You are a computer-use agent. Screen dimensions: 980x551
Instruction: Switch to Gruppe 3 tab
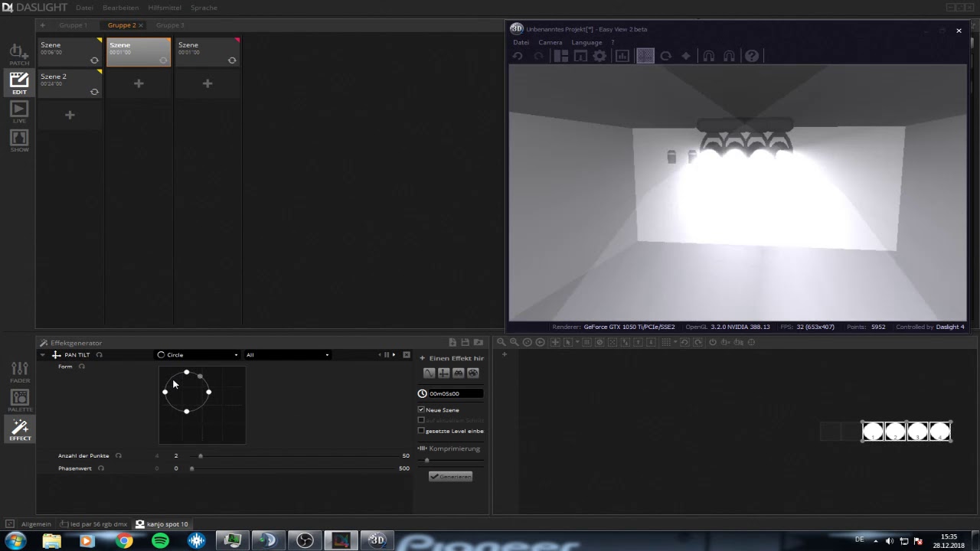click(170, 25)
